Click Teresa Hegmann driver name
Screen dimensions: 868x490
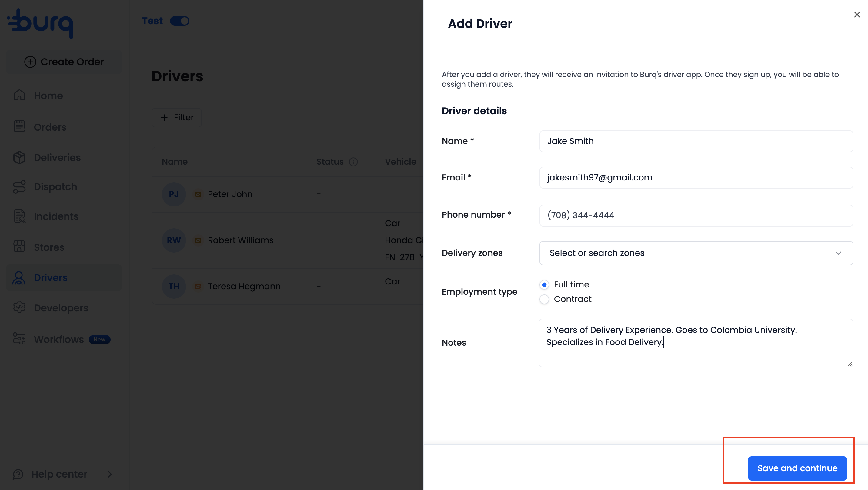(244, 286)
